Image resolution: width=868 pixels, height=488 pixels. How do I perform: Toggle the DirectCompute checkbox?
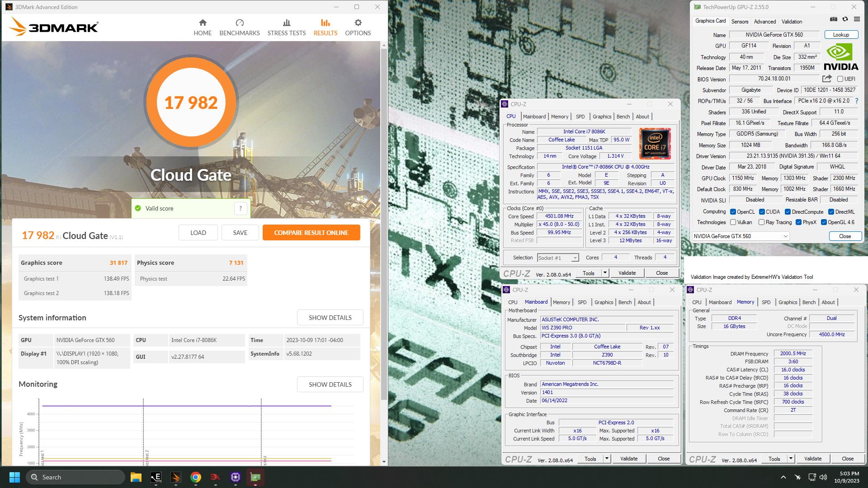(x=788, y=212)
